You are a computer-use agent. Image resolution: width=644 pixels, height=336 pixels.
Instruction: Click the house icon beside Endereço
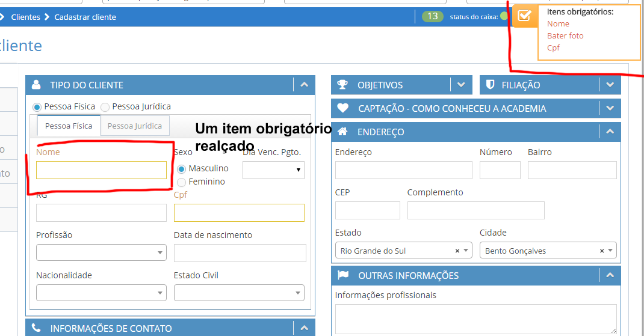coord(342,132)
